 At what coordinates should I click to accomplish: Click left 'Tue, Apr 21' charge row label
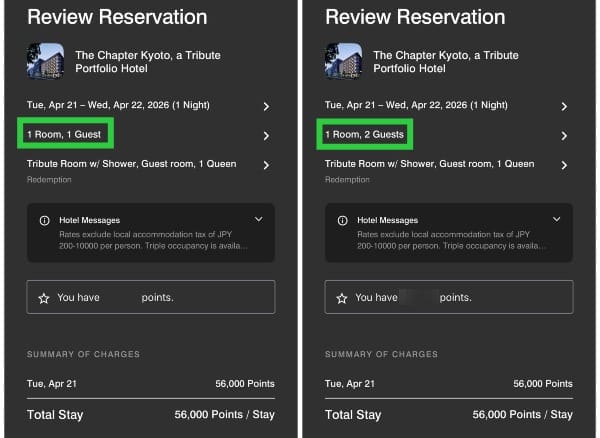point(52,384)
